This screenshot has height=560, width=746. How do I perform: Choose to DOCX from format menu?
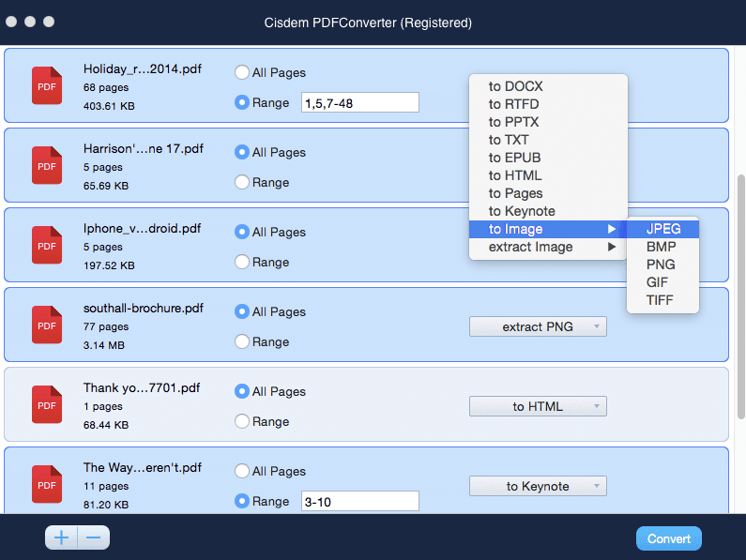pyautogui.click(x=548, y=86)
